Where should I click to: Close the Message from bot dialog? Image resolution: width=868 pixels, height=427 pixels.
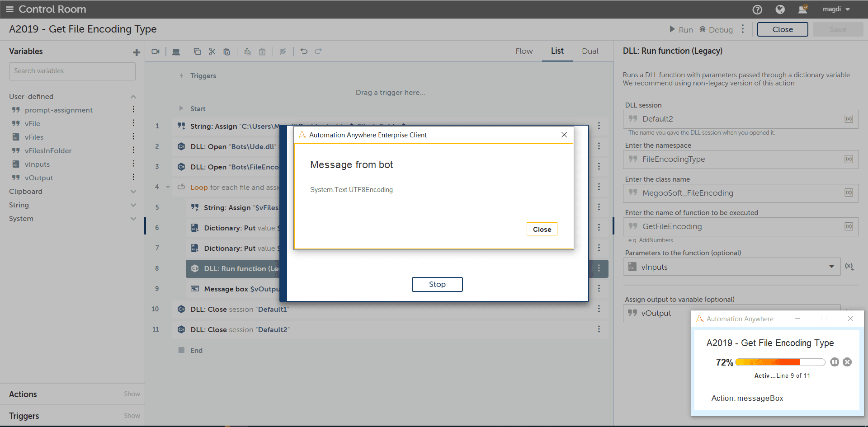click(x=542, y=229)
